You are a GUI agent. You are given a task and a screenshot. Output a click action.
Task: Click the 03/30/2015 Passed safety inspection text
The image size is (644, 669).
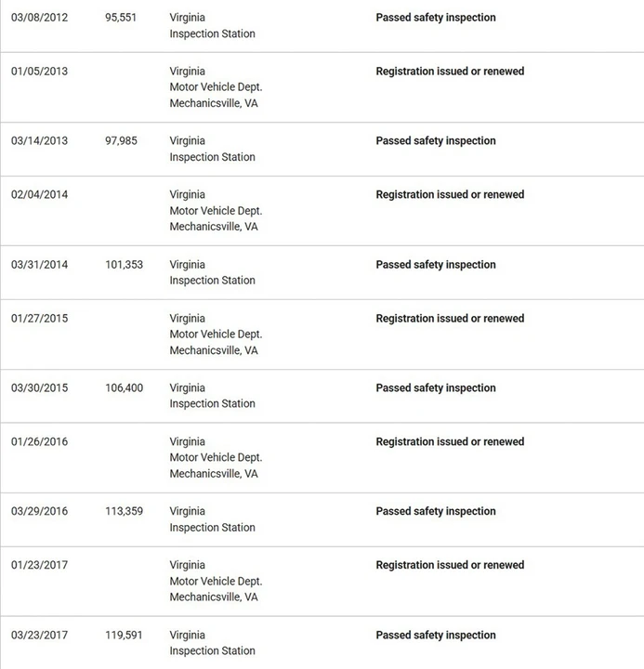(x=436, y=387)
